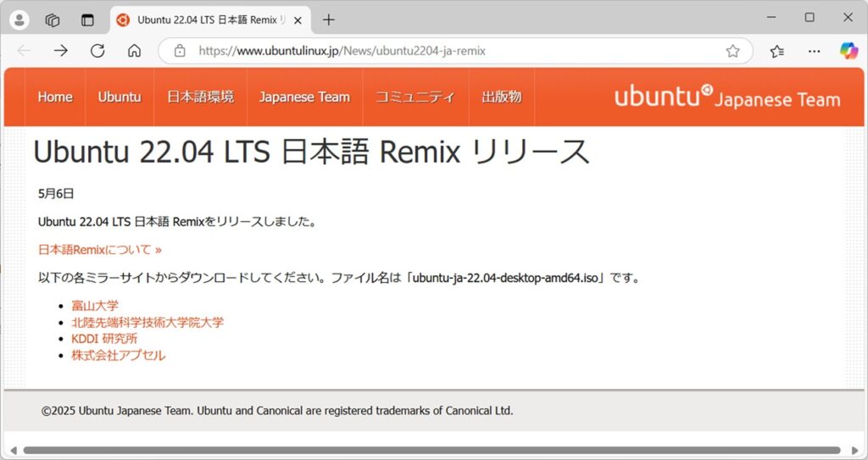Viewport: 868px width, 460px height.
Task: Open the favorites list icon
Action: point(777,51)
